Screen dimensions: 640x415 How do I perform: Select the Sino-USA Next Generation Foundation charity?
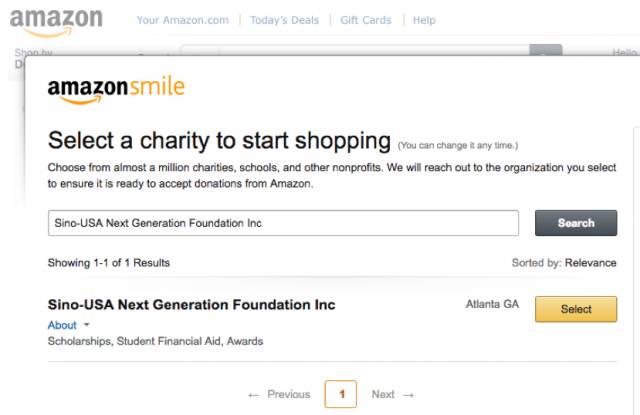click(x=576, y=309)
